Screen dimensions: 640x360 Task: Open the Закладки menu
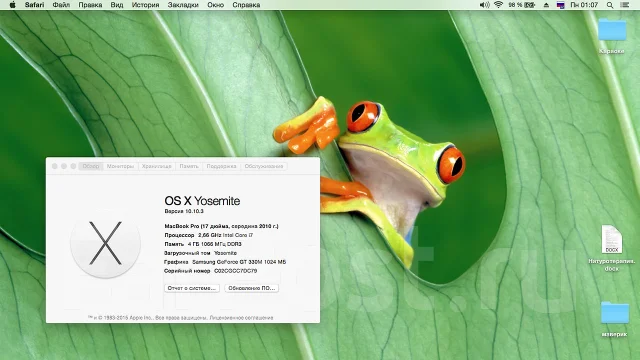click(183, 5)
